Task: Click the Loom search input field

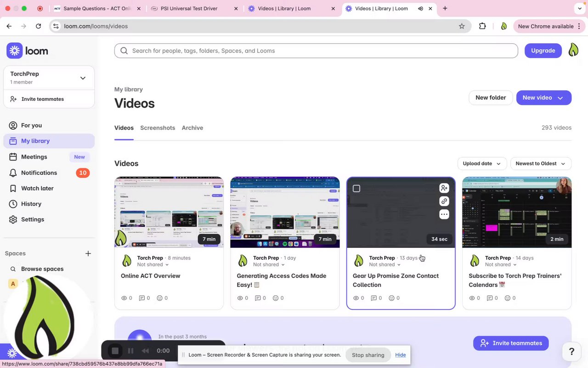Action: coord(316,51)
